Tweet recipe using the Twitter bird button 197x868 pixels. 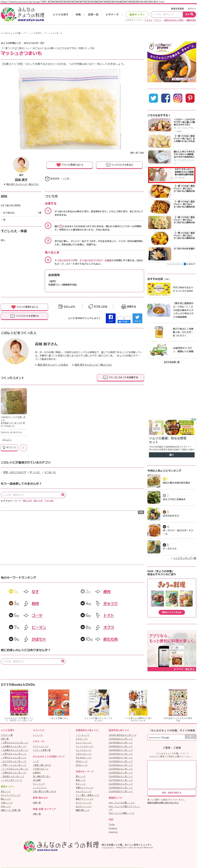click(x=137, y=318)
